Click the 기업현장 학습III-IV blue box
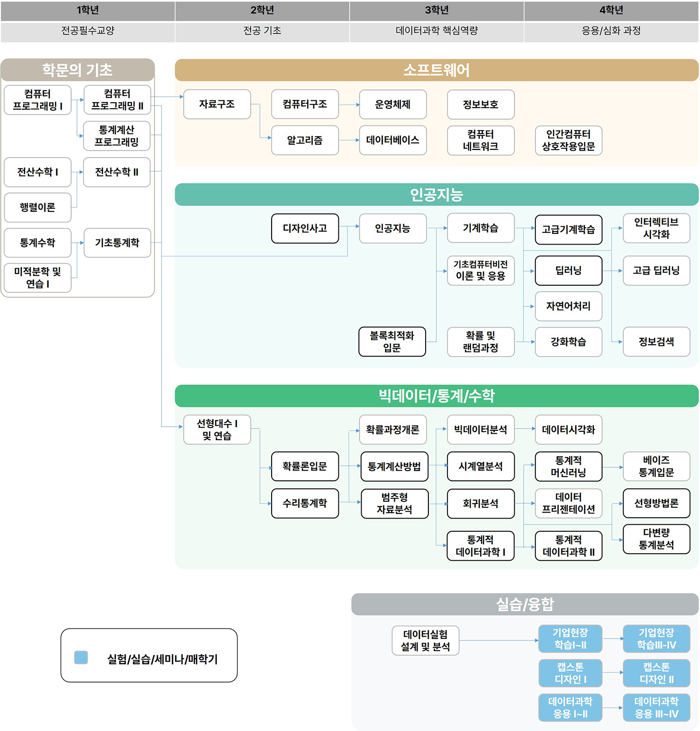The width and height of the screenshot is (700, 731). [657, 639]
